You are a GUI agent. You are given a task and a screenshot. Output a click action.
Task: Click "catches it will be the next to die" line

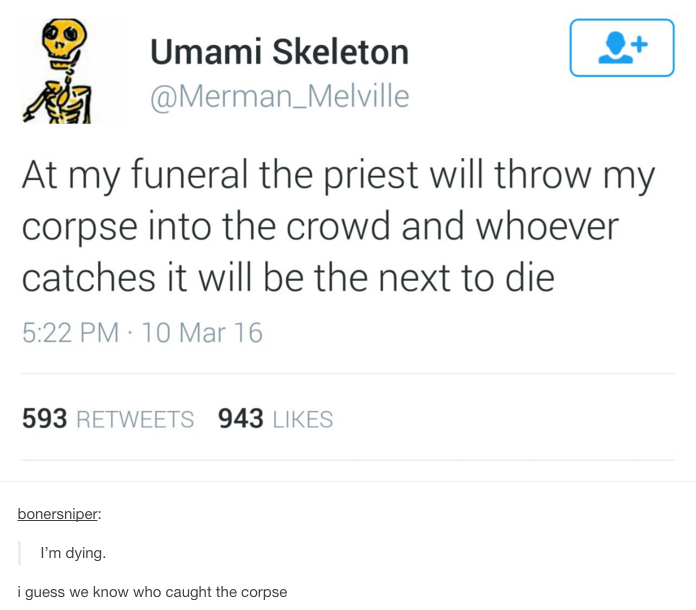click(288, 277)
